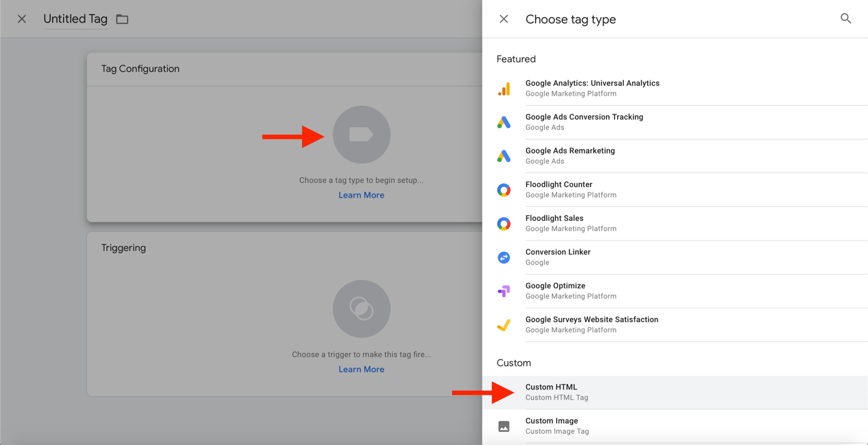Pick Google Optimize tag type
Viewport: 868px width, 445px height.
pos(675,291)
